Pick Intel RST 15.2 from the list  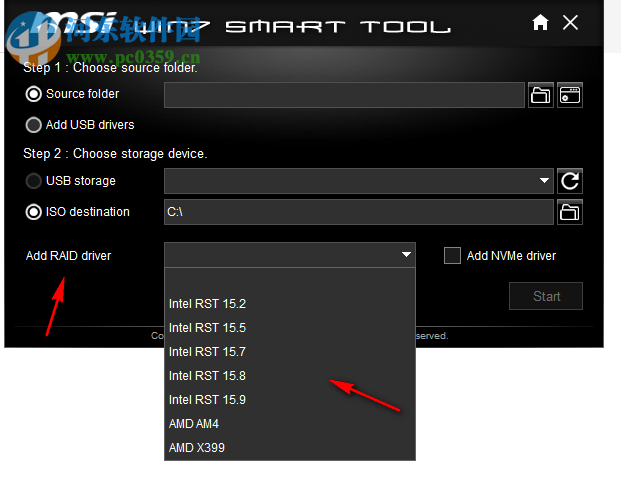[290, 304]
